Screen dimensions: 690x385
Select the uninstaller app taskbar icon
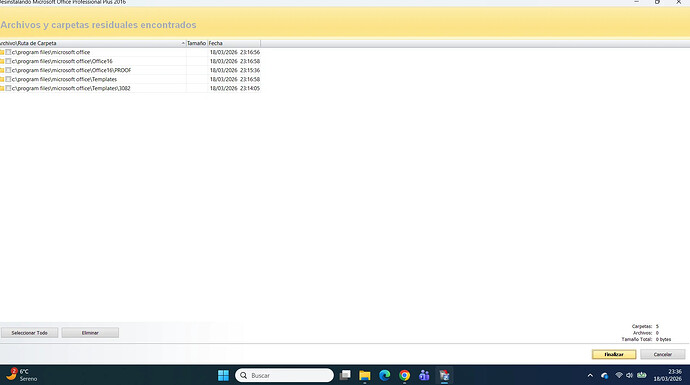coord(444,375)
